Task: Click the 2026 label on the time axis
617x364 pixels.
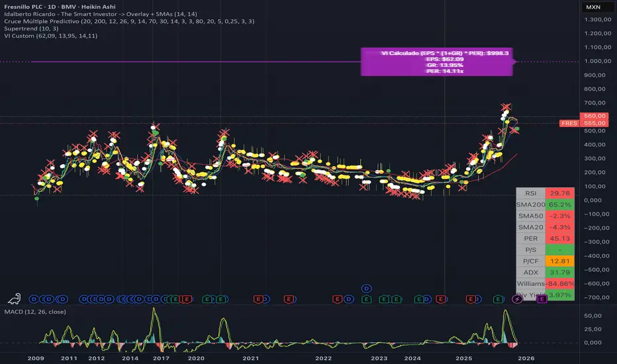Action: point(526,358)
